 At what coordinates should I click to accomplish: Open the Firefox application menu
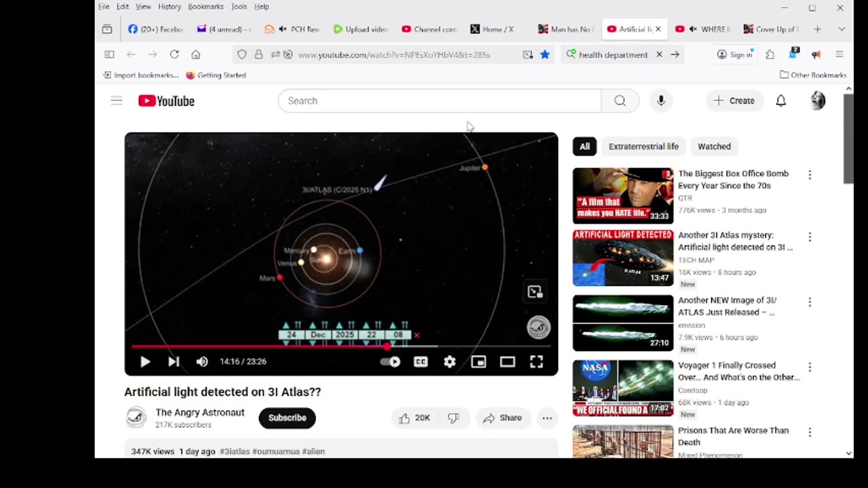(x=839, y=54)
